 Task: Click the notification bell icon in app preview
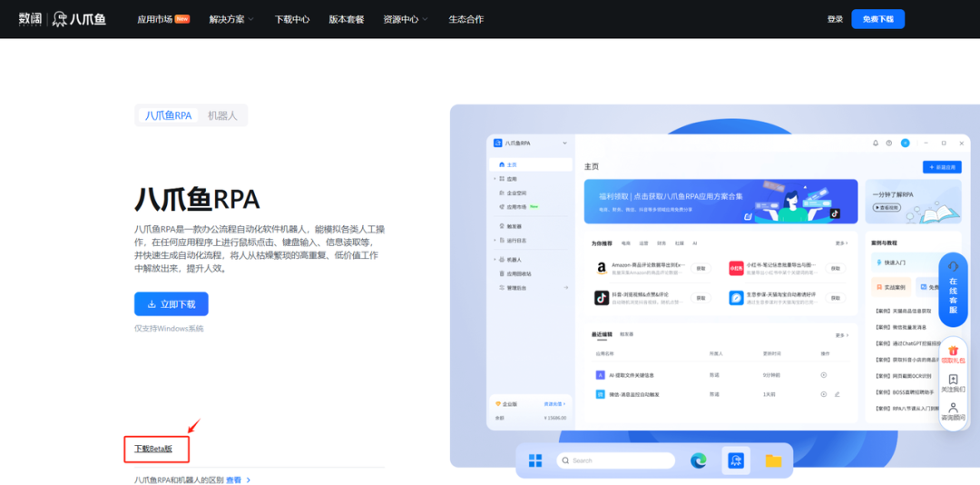coord(876,144)
